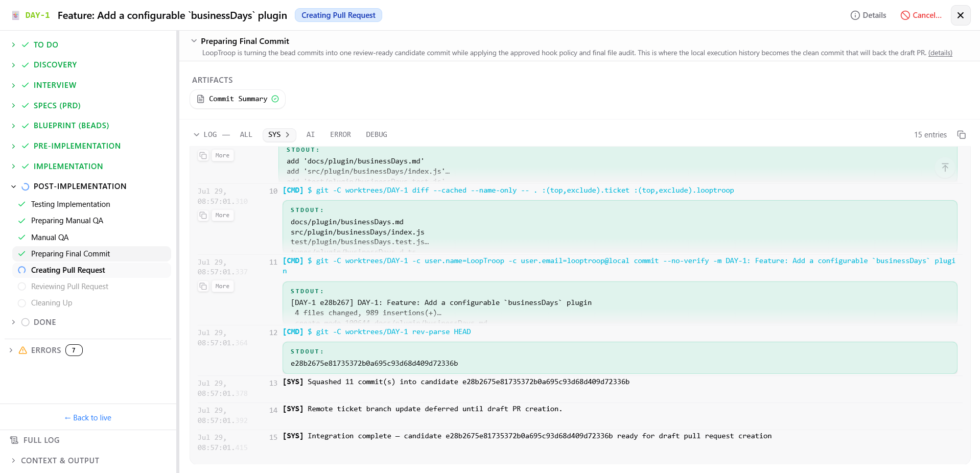Copy log entry 10 output
The width and height of the screenshot is (980, 473).
pos(203,216)
